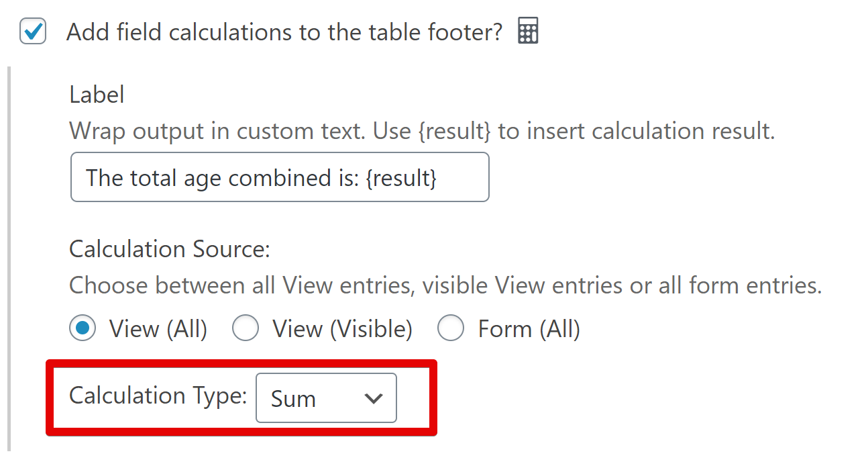Select the Form (All) radio button
868x464 pixels.
click(x=451, y=328)
